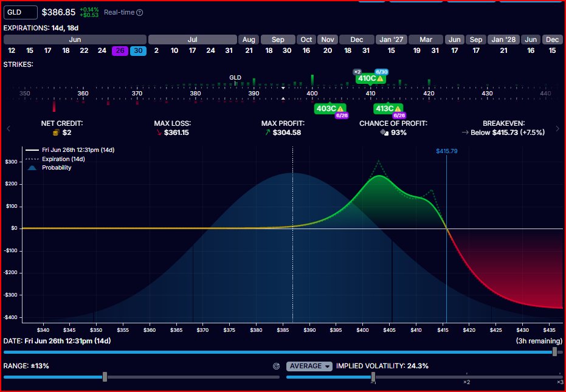Click the reset target icon beside AVERAGE
This screenshot has height=392, width=566.
pos(277,366)
